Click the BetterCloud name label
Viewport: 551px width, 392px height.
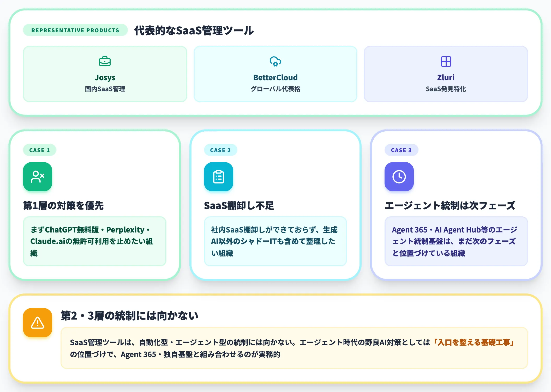click(275, 77)
